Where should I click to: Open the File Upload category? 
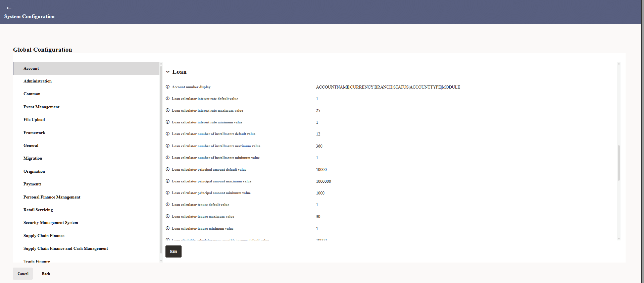coord(86,120)
